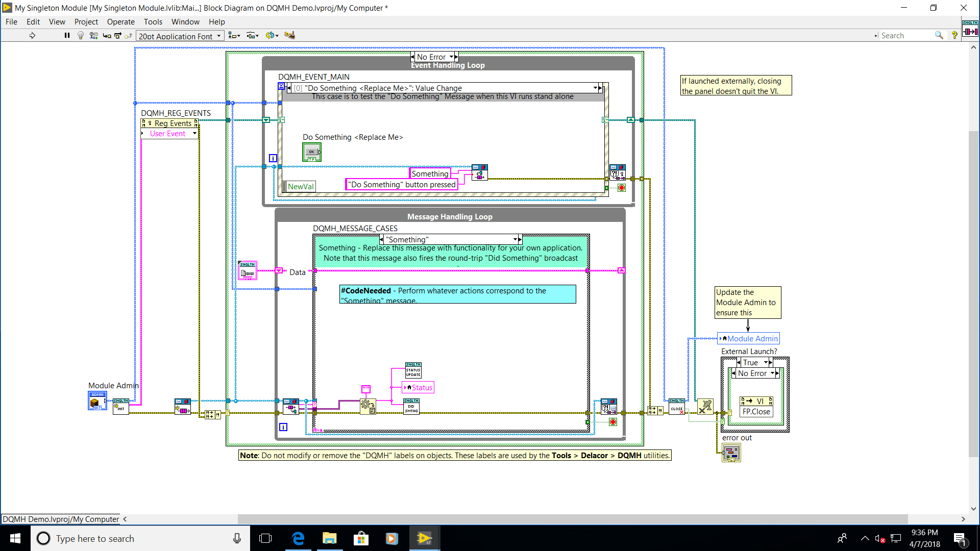The image size is (980, 551).
Task: Click the Search field in toolbar
Action: click(x=906, y=35)
